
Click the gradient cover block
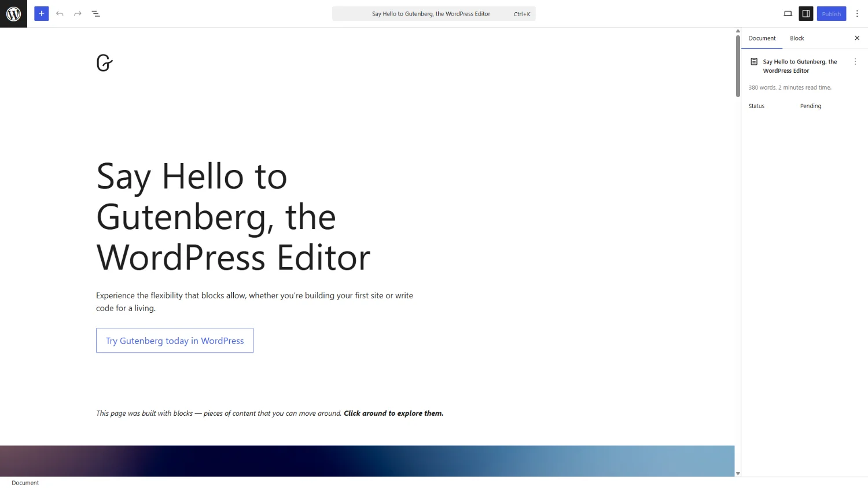pos(367,461)
